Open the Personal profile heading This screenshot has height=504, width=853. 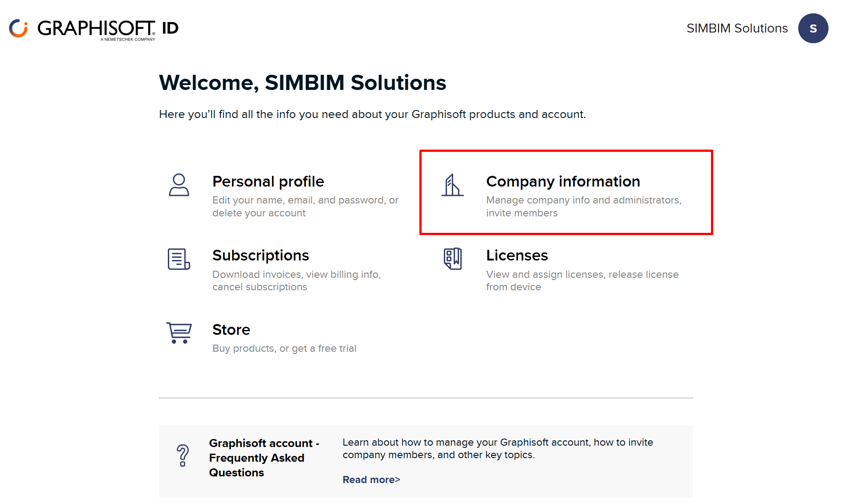click(x=268, y=182)
